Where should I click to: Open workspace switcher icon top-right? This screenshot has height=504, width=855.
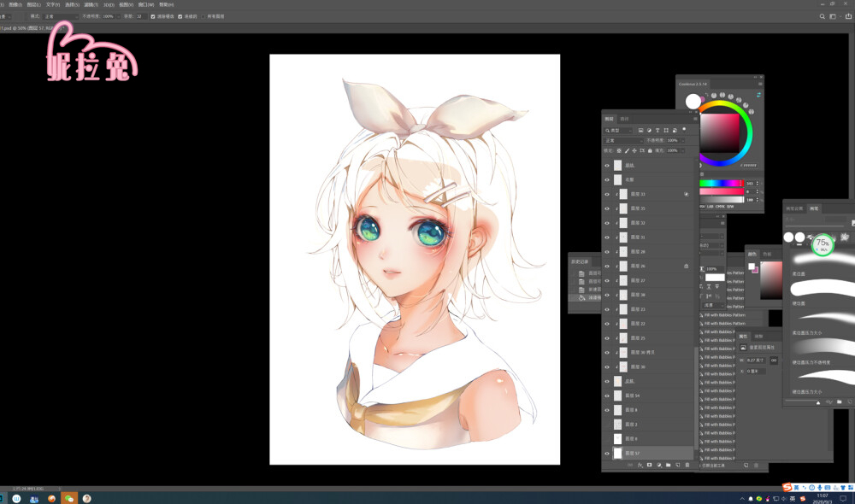833,16
